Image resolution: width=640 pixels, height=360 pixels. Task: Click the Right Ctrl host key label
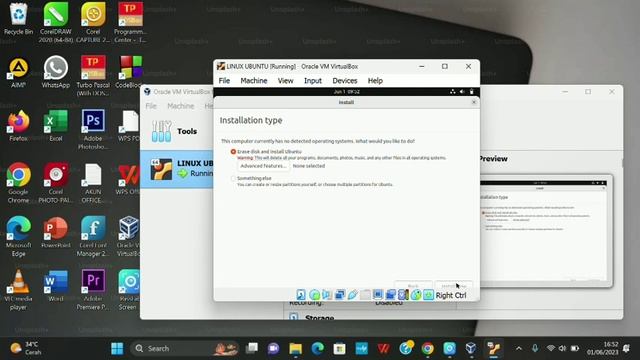coord(451,295)
